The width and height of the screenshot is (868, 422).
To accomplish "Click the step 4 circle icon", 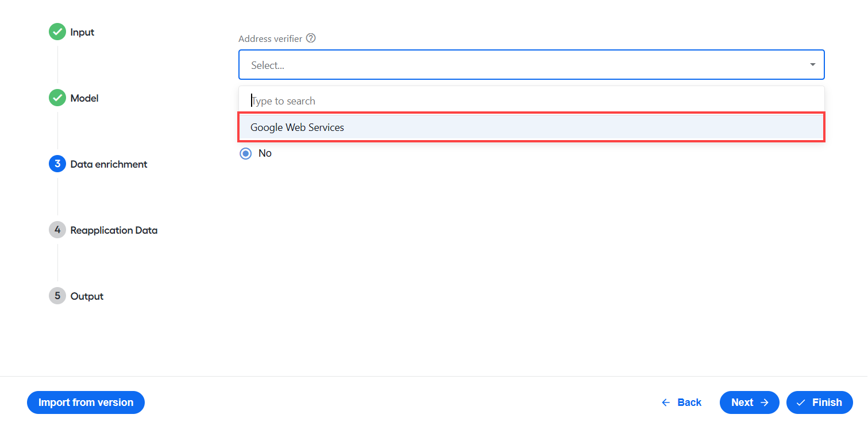I will [x=57, y=230].
